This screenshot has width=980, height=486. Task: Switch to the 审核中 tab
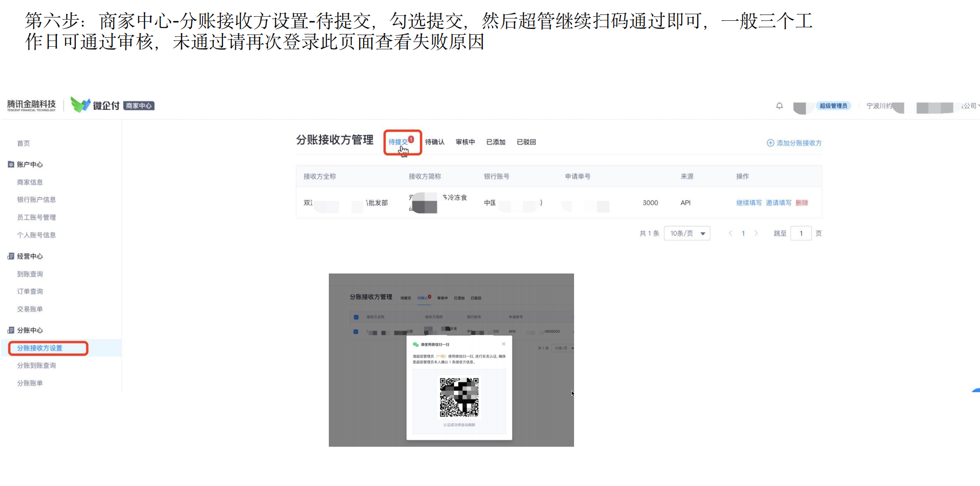[465, 142]
